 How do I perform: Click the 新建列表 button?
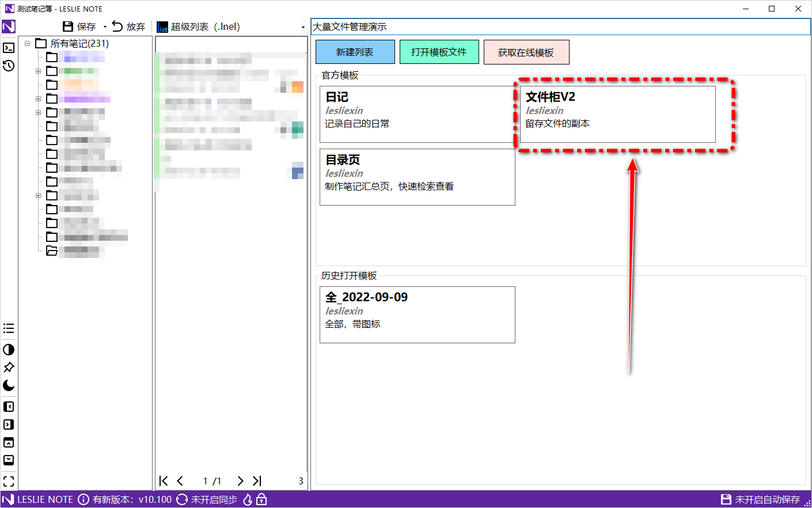(355, 52)
